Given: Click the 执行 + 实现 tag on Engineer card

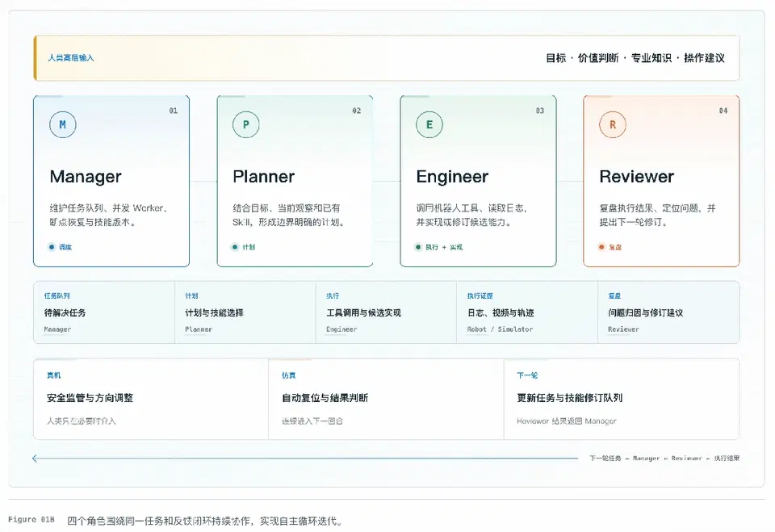Looking at the screenshot, I should click(444, 247).
